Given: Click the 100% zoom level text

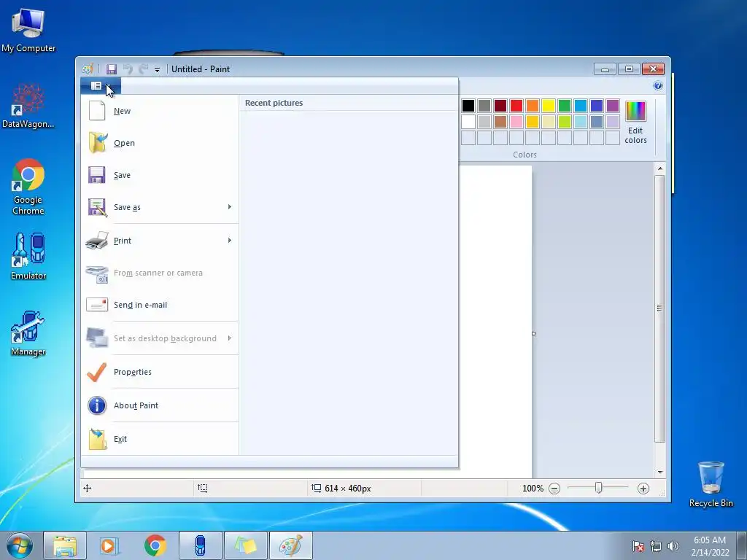Looking at the screenshot, I should pyautogui.click(x=533, y=489).
